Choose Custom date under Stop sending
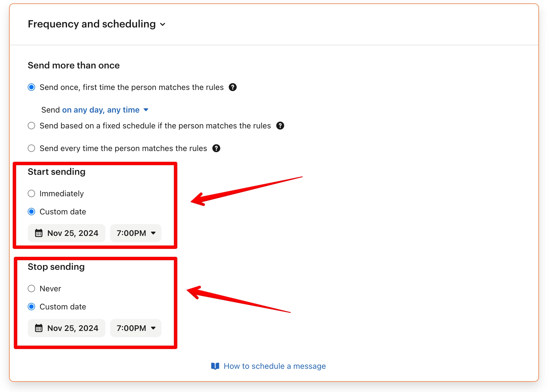This screenshot has height=392, width=548. click(x=31, y=307)
